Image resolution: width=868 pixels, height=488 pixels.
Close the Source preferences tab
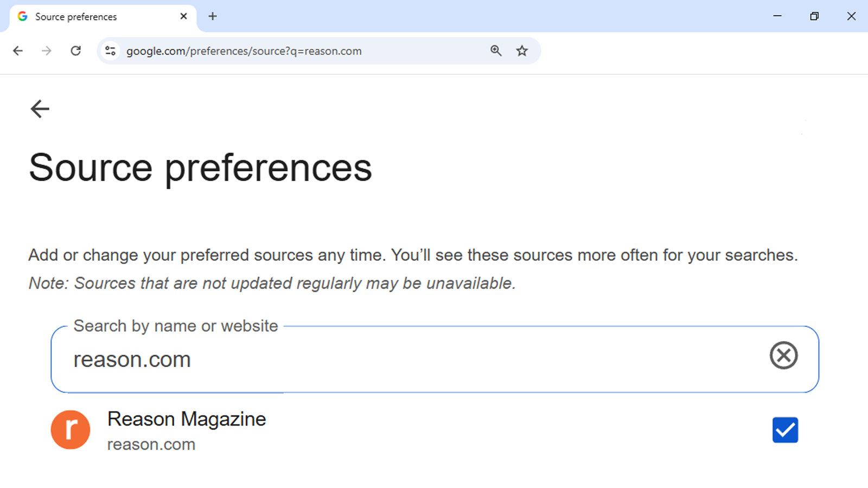tap(183, 16)
